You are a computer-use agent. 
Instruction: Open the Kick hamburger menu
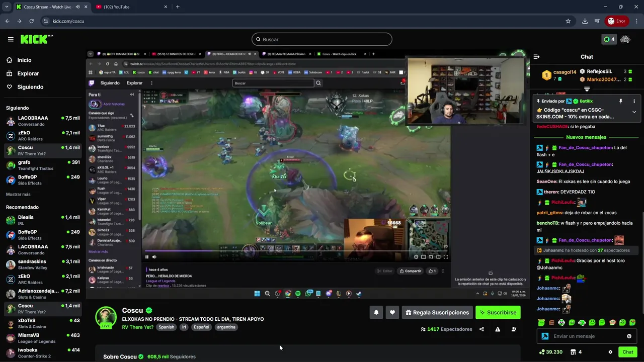point(11,39)
